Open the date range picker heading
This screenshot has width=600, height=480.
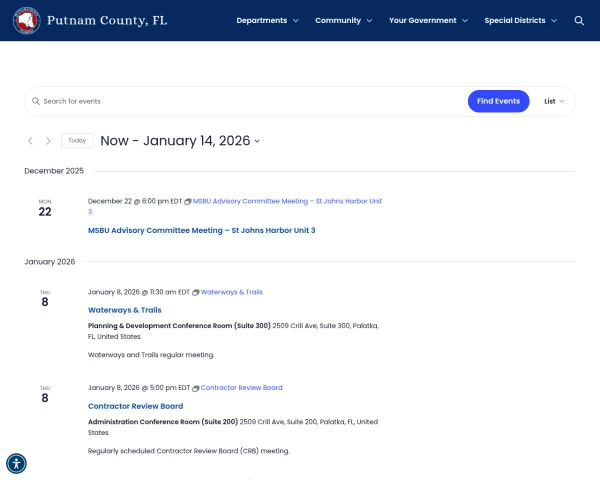coord(180,141)
